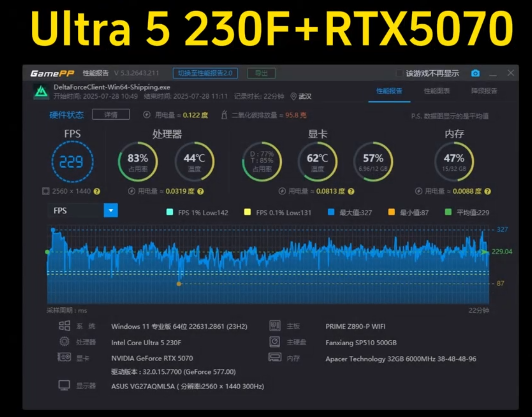The image size is (532, 417).
Task: Click the memory 47% 15/32 GB gauge
Action: 454,162
